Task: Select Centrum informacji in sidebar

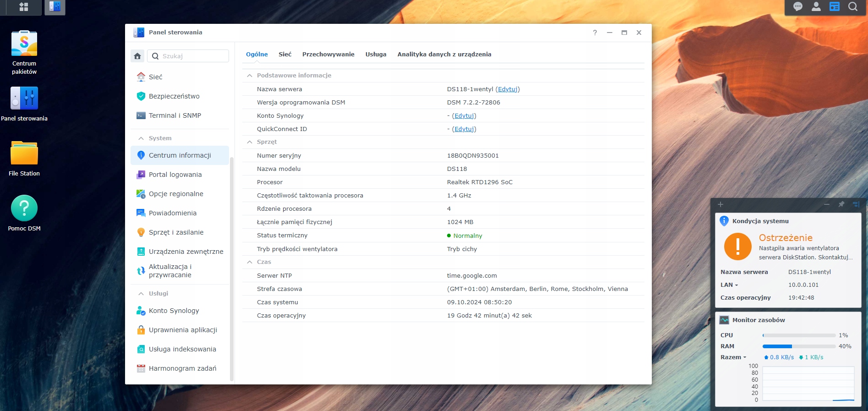Action: [x=180, y=155]
